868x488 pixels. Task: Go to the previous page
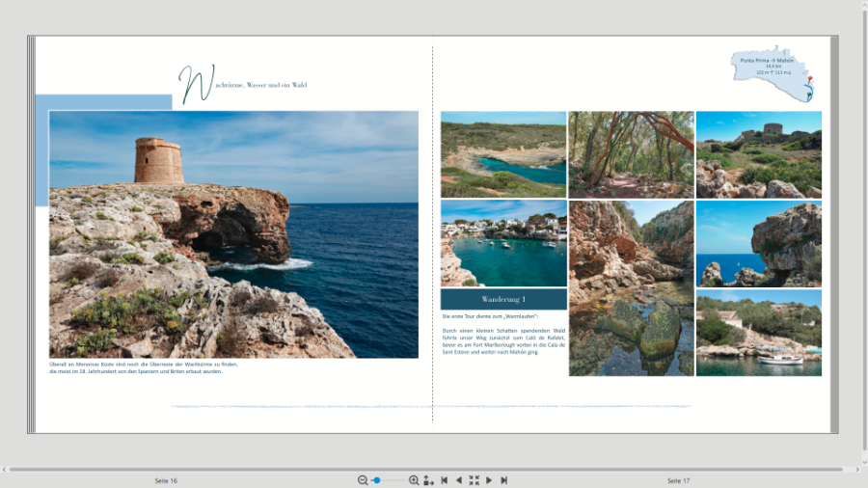pos(458,480)
